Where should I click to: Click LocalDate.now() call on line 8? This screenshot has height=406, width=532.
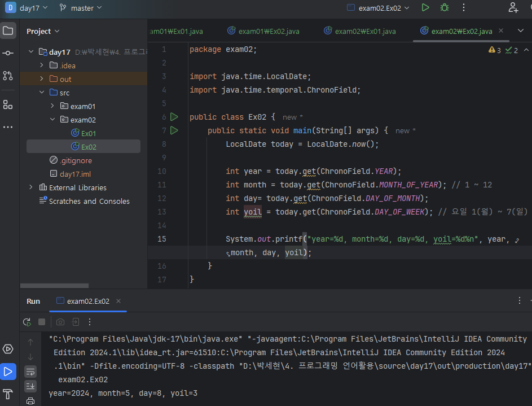click(x=340, y=144)
